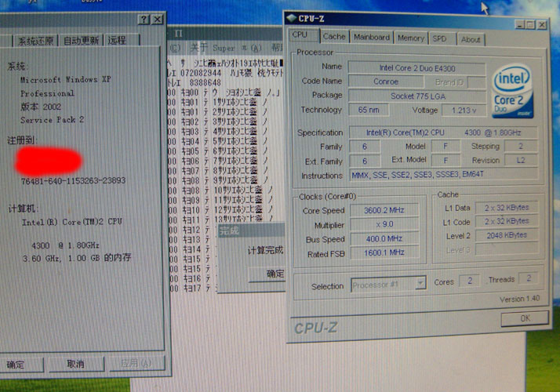Click the Voltage value 1.213 v

464,111
